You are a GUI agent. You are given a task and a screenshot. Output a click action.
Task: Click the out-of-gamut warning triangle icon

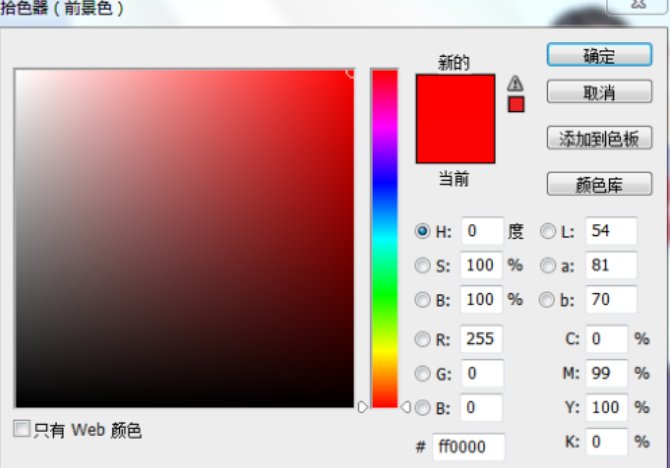515,83
